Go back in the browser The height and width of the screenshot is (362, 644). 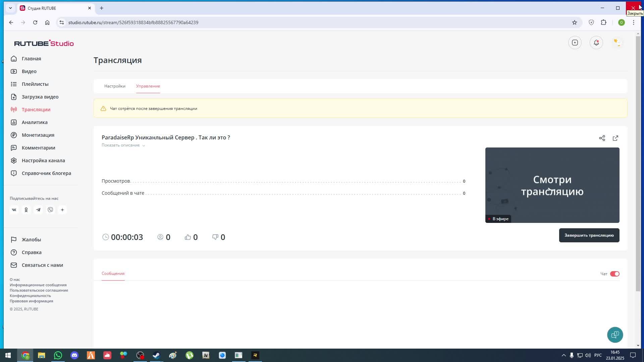click(x=11, y=22)
